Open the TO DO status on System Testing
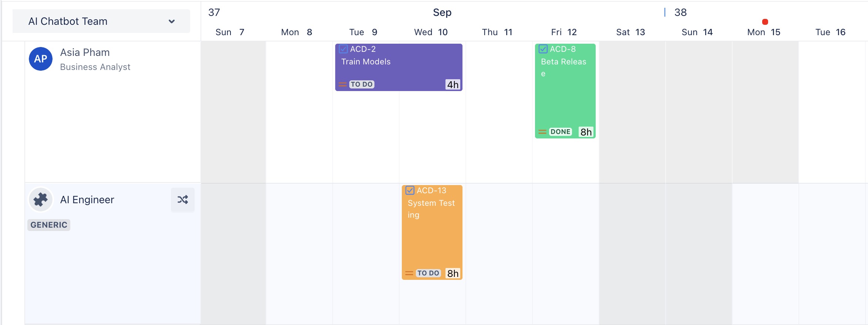 [x=428, y=273]
